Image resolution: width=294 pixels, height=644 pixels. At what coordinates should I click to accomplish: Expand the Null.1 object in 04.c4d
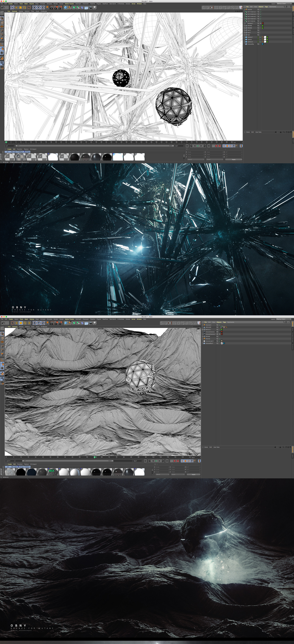pos(244,33)
